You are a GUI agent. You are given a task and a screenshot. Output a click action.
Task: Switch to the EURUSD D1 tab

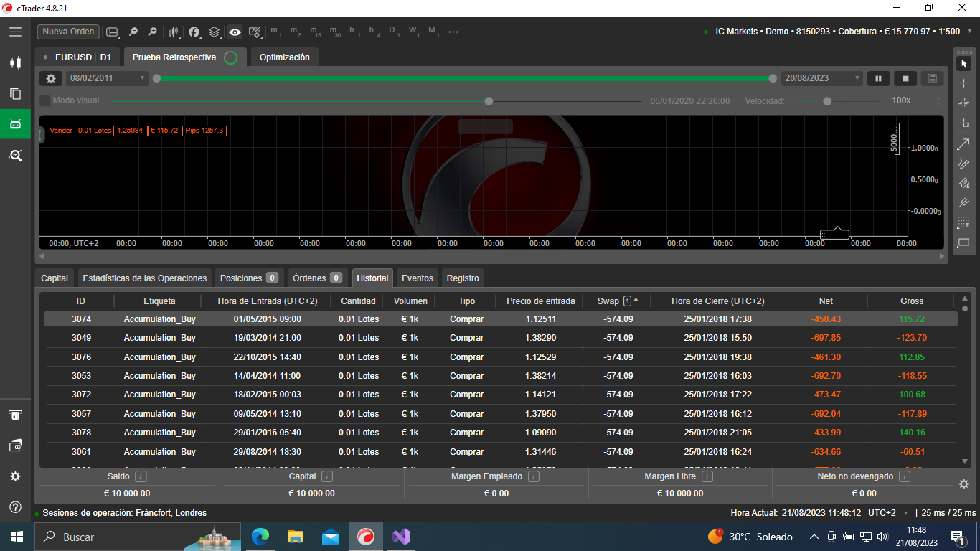click(78, 57)
